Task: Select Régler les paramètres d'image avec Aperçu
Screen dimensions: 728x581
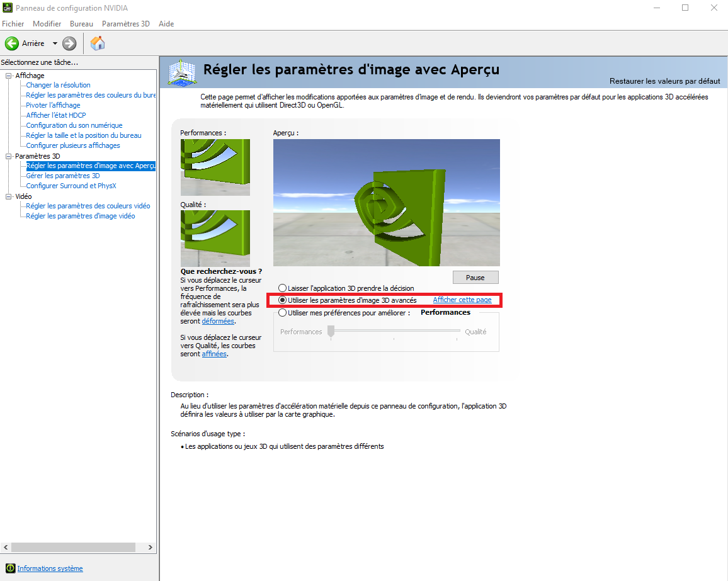Action: coord(91,166)
